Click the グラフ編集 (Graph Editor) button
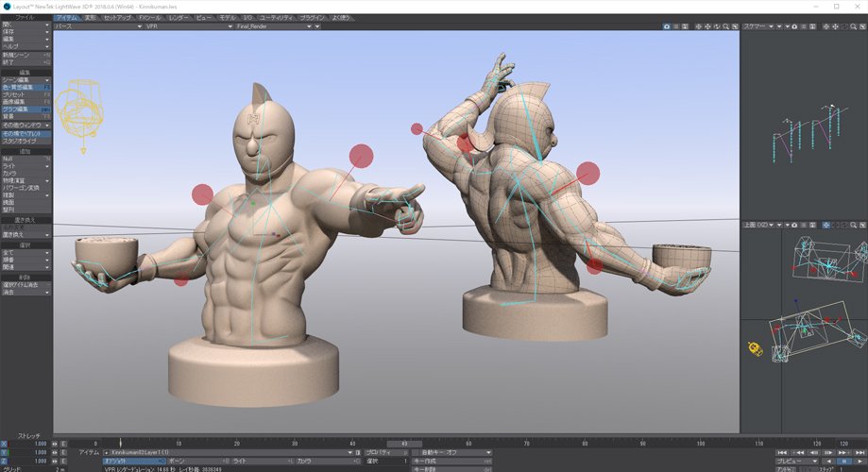Viewport: 868px width, 472px height. coord(26,110)
